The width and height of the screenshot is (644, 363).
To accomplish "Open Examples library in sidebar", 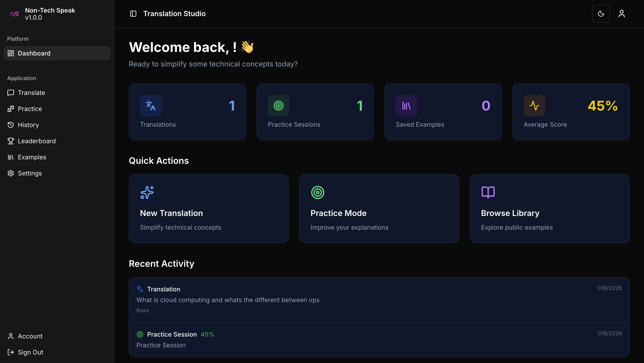I will [x=32, y=157].
